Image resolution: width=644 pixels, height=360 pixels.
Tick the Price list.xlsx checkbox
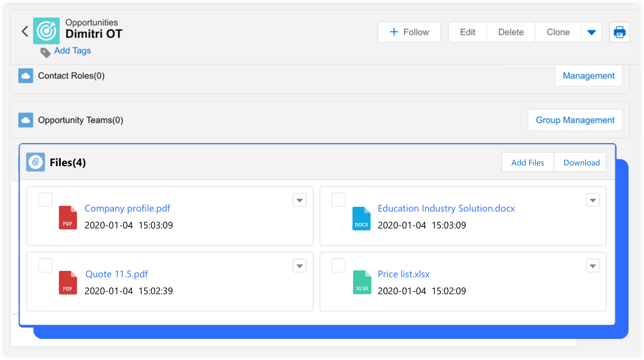click(x=338, y=266)
